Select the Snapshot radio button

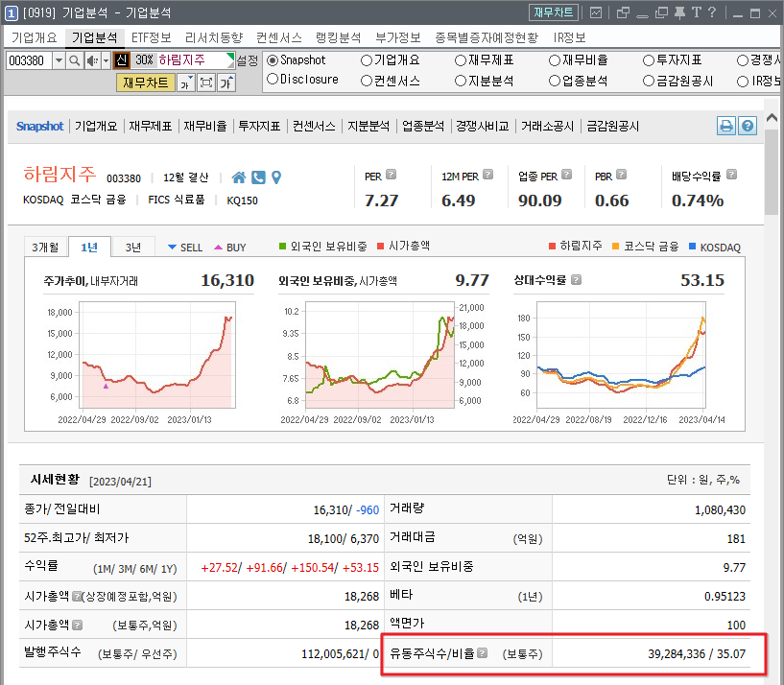(273, 60)
